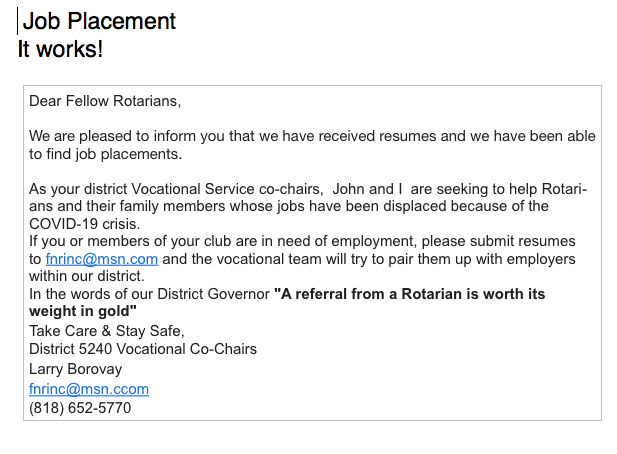Click "In the words of our District Governor"
The height and width of the screenshot is (454, 617).
[150, 294]
